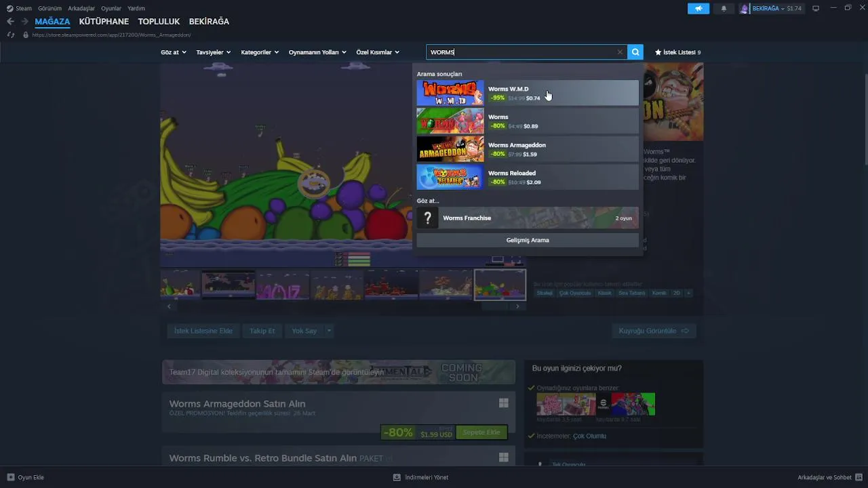Expand the Göz at menu
The width and height of the screenshot is (868, 488).
[x=174, y=52]
